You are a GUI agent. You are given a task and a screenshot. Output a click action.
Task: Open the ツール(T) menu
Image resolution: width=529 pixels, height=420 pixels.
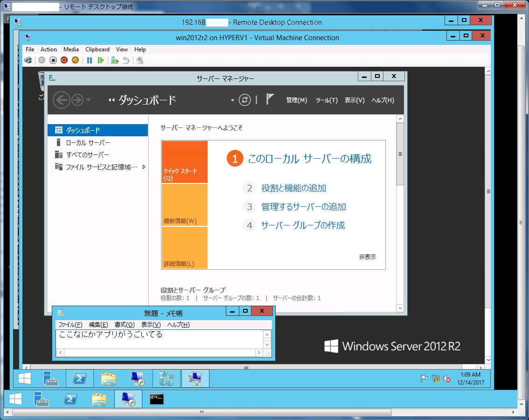tap(327, 100)
